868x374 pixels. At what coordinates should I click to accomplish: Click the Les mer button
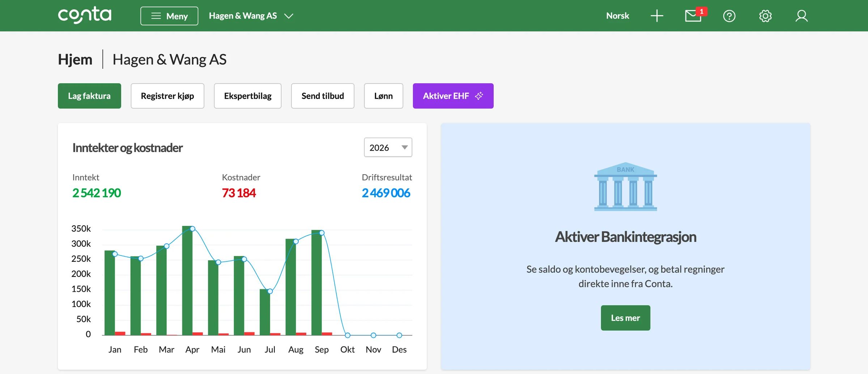625,318
